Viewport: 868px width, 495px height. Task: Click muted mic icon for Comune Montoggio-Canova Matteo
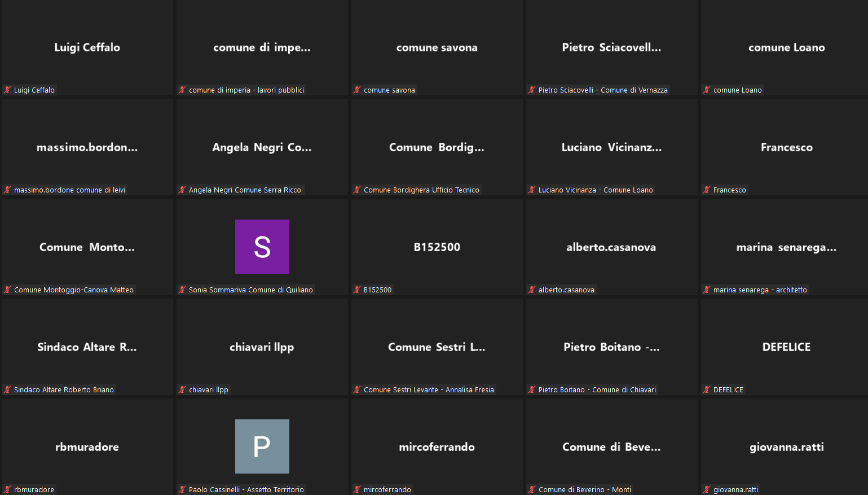point(7,290)
